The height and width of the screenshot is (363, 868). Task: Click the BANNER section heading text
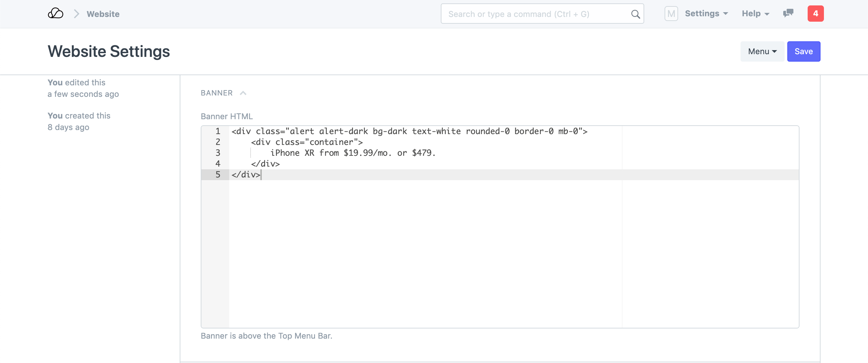[217, 93]
